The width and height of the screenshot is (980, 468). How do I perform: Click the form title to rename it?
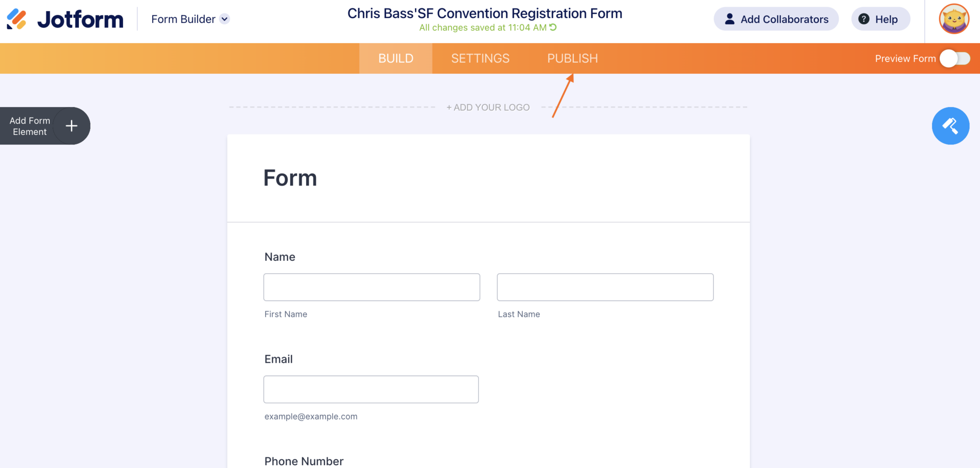click(x=485, y=13)
